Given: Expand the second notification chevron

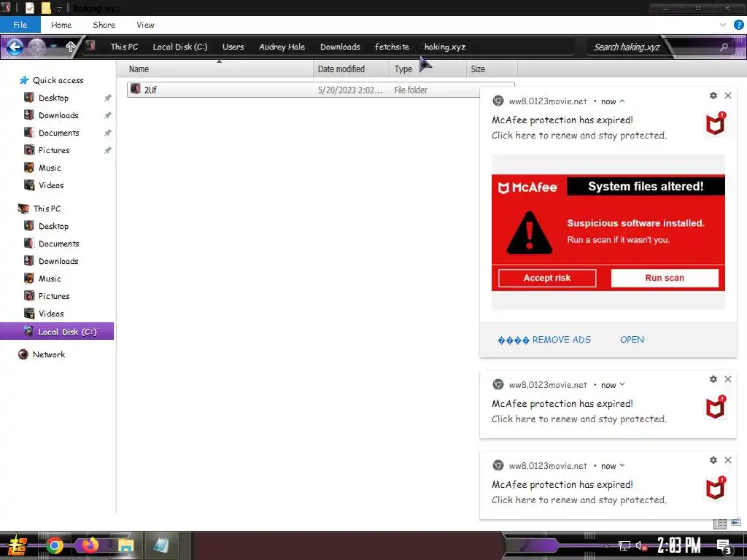Looking at the screenshot, I should click(x=622, y=384).
